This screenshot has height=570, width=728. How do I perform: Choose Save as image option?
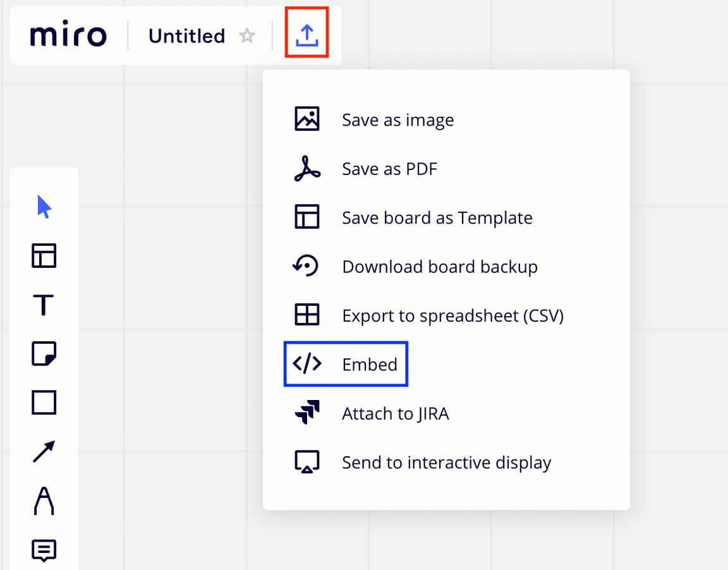pos(397,120)
